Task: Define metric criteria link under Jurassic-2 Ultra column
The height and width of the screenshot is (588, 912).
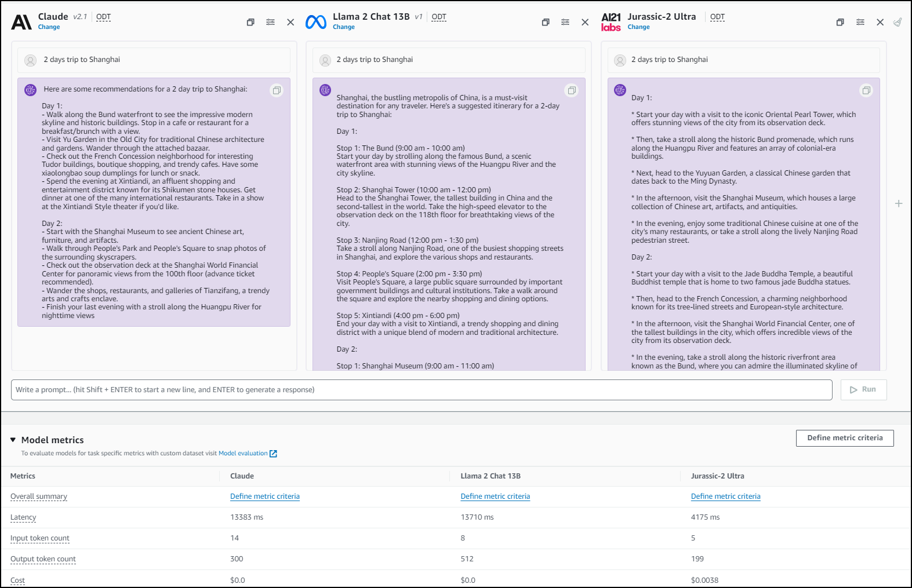Action: [725, 496]
